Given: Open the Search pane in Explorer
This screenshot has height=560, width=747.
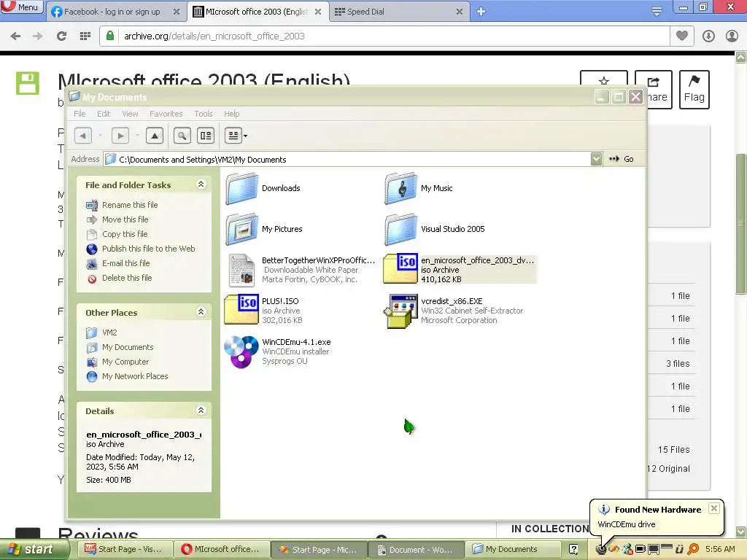Looking at the screenshot, I should 182,136.
